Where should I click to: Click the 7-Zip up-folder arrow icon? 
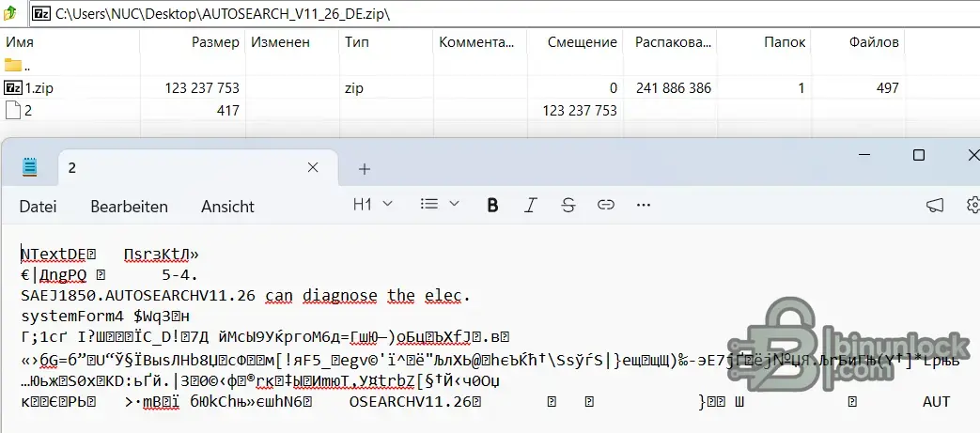(11, 12)
